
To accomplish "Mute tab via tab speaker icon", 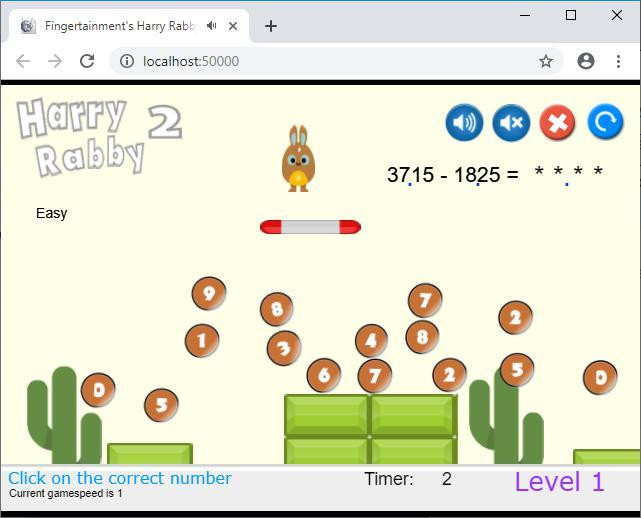I will click(x=211, y=26).
